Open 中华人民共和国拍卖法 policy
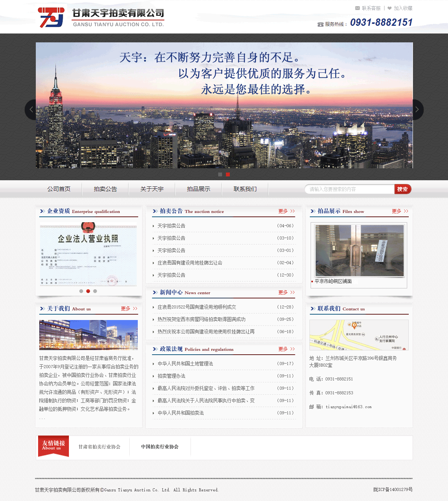Screen dimensions: 448x501 [181, 413]
